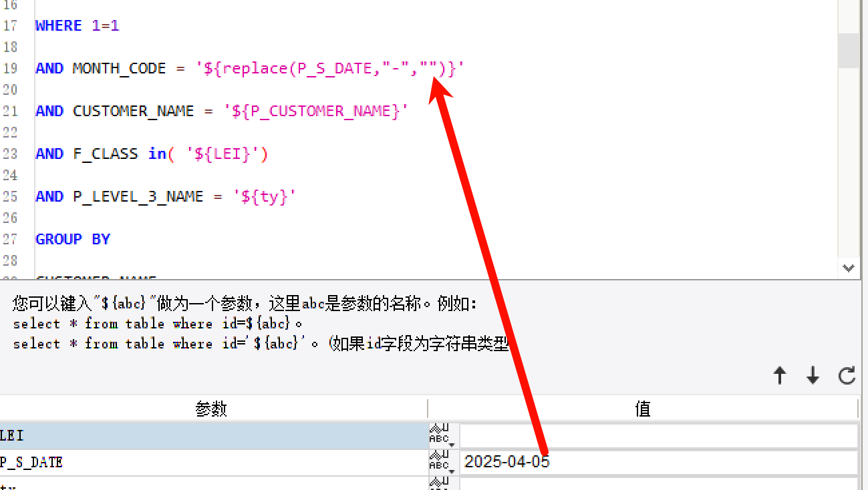868x490 pixels.
Task: Click the empty value field of ty
Action: (x=658, y=484)
